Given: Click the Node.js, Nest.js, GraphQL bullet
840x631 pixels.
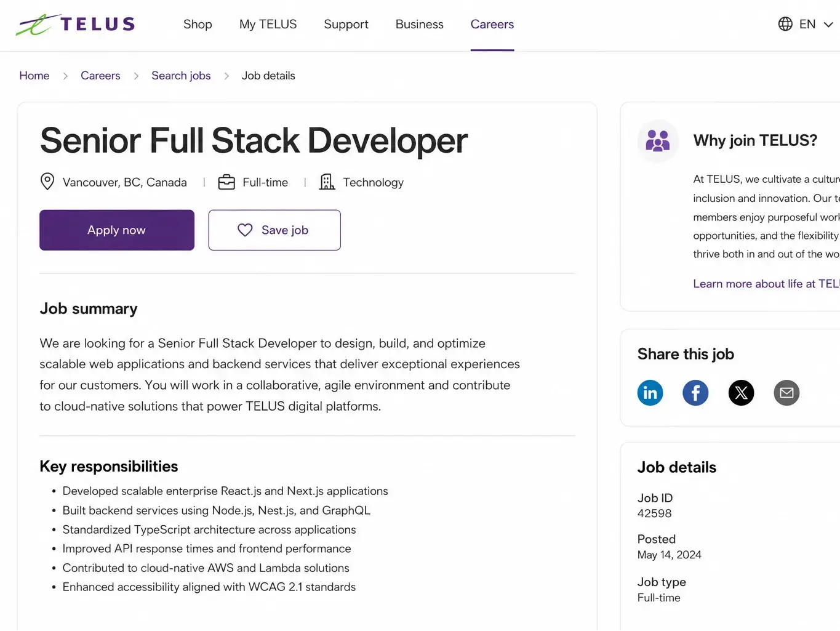Looking at the screenshot, I should [217, 510].
